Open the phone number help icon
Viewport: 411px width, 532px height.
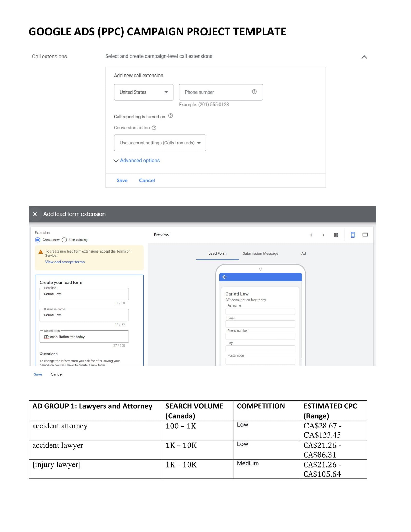254,92
